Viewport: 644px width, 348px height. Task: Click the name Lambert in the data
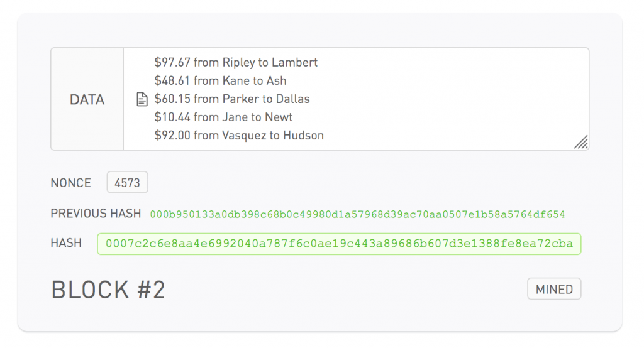pos(296,63)
